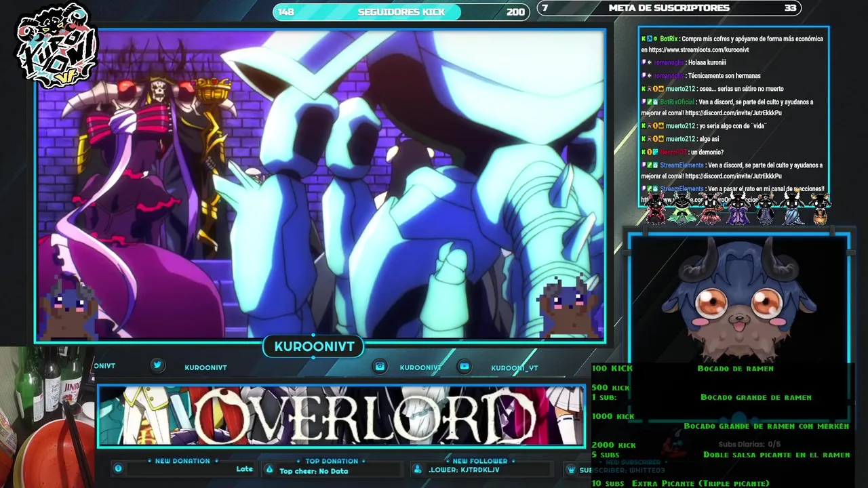
Task: Click the Seguidores Kick progress bar
Action: [x=401, y=12]
